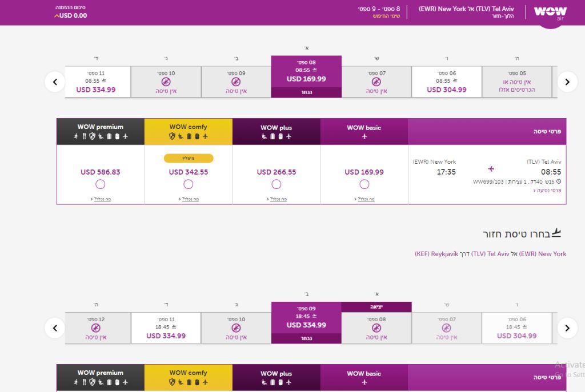This screenshot has width=585, height=392.
Task: Click the seat icon in outbound WOW comfy header
Action: [x=181, y=136]
